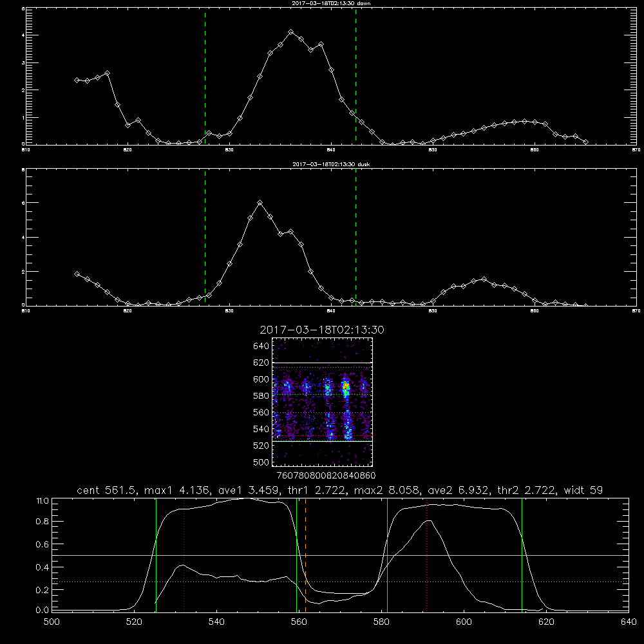Click the spectrogram x-axis labels '760780800820840860'
The width and height of the screenshot is (644, 644).
point(326,476)
